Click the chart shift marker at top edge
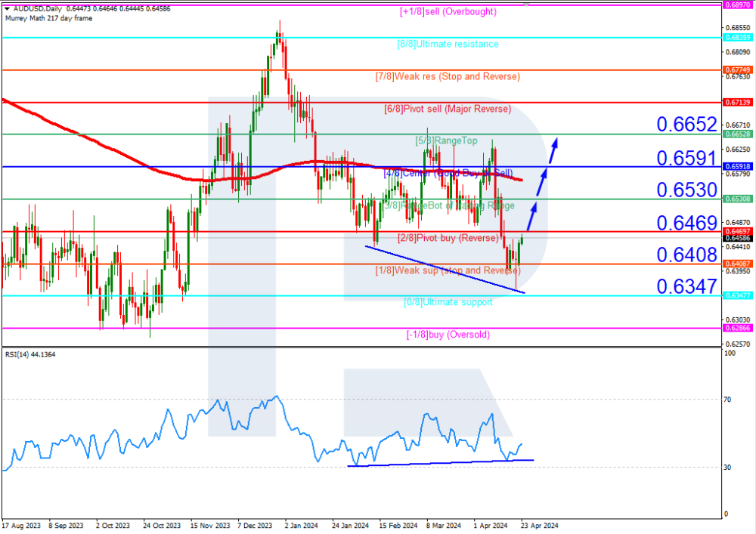The image size is (756, 534). [x=526, y=4]
